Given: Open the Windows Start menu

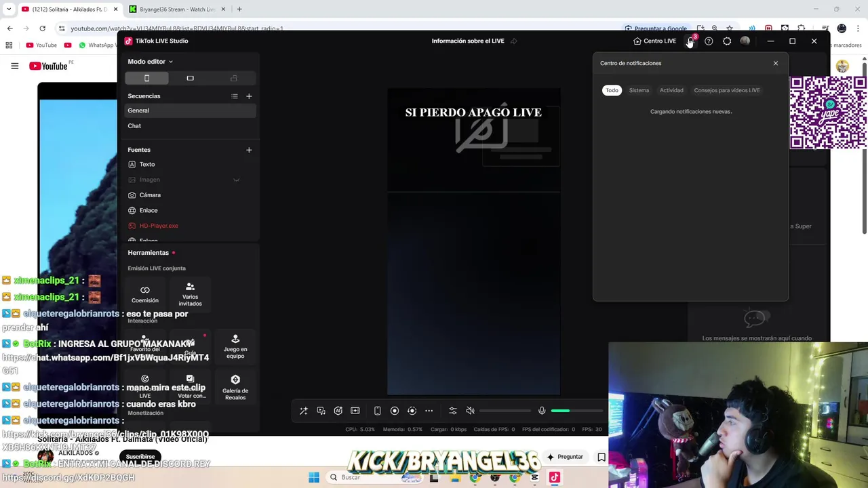Looking at the screenshot, I should 314,477.
